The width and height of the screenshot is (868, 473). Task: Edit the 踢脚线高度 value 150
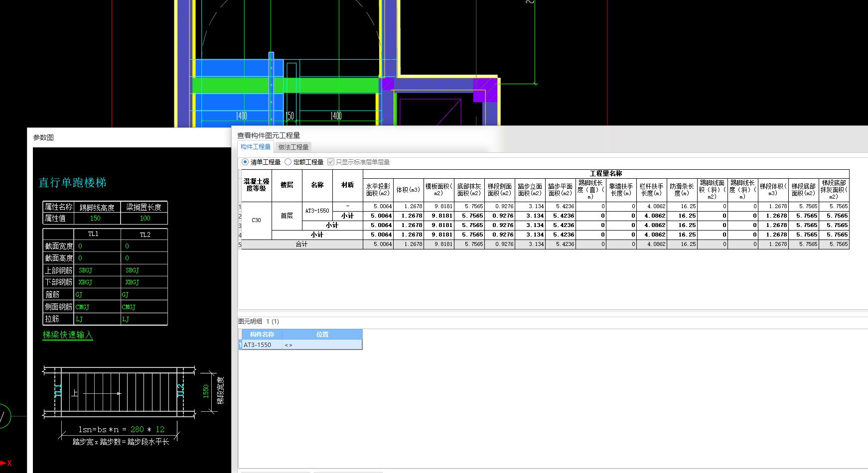click(x=95, y=219)
